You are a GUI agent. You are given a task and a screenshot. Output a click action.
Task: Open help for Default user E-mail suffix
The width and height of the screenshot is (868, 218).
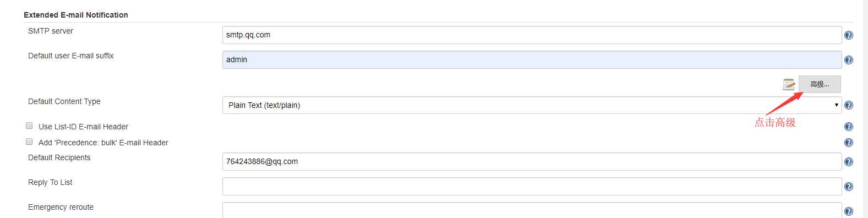(849, 60)
